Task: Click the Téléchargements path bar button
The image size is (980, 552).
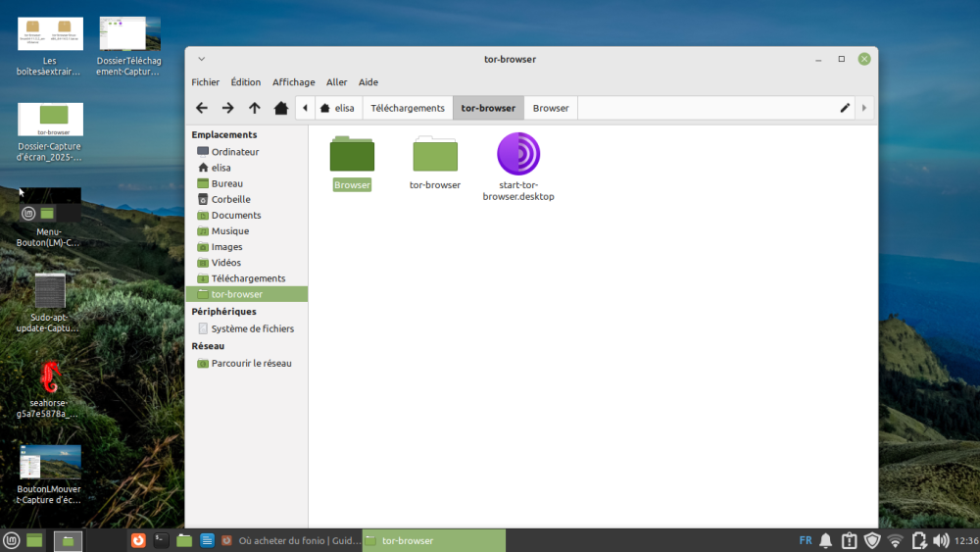Action: (x=407, y=108)
